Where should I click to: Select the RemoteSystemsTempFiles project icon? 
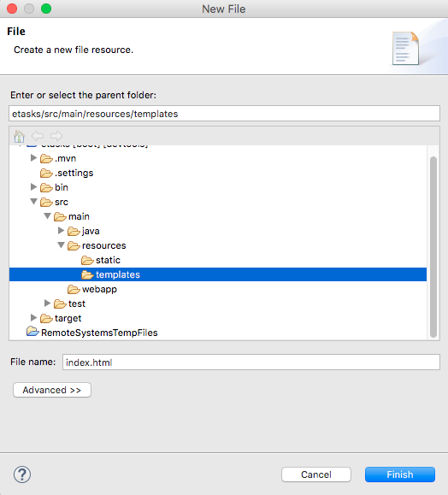[32, 332]
